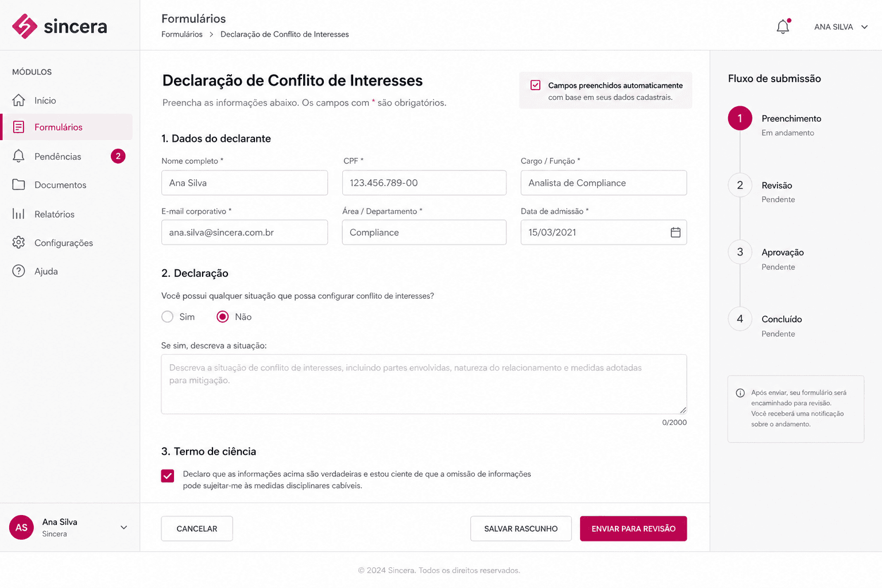Expand the ANA SILVA account dropdown
Screen dimensions: 882x588
coord(841,27)
